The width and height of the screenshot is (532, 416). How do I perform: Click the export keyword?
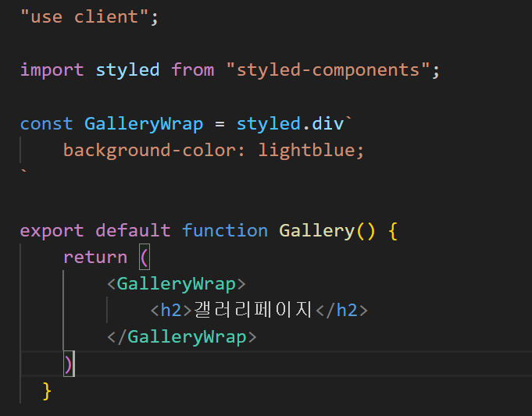point(52,231)
